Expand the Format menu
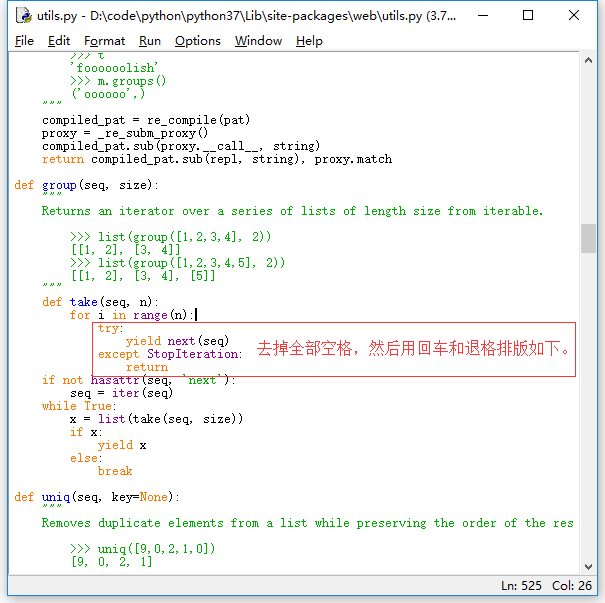Viewport: 605px width, 603px height. pyautogui.click(x=105, y=41)
